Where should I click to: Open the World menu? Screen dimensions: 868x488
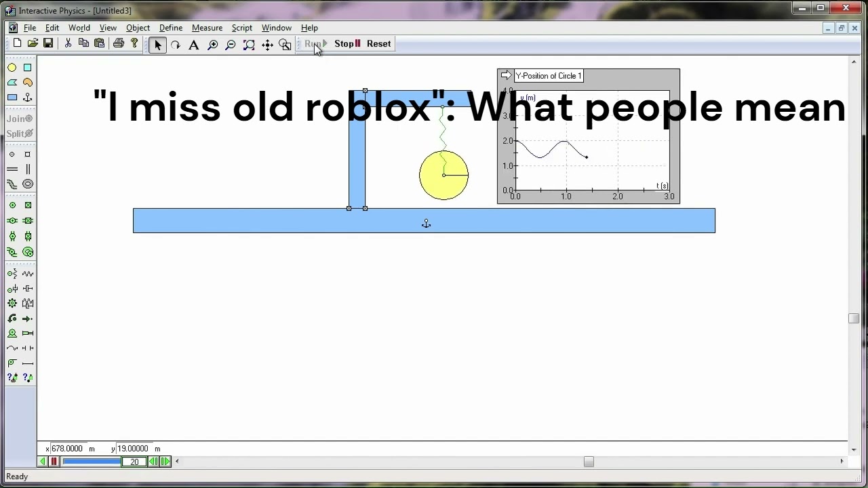[x=79, y=28]
